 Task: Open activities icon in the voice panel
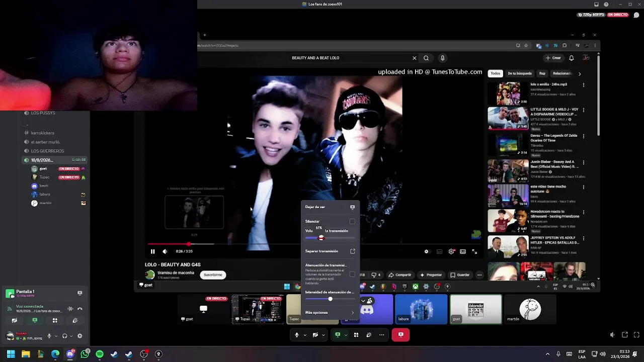[55, 320]
